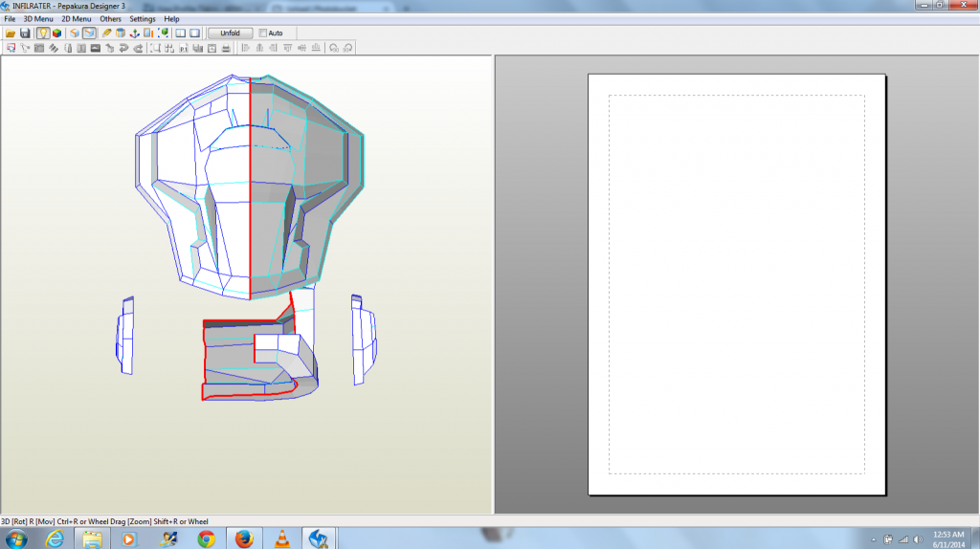
Task: Open the Help menu
Action: (171, 19)
